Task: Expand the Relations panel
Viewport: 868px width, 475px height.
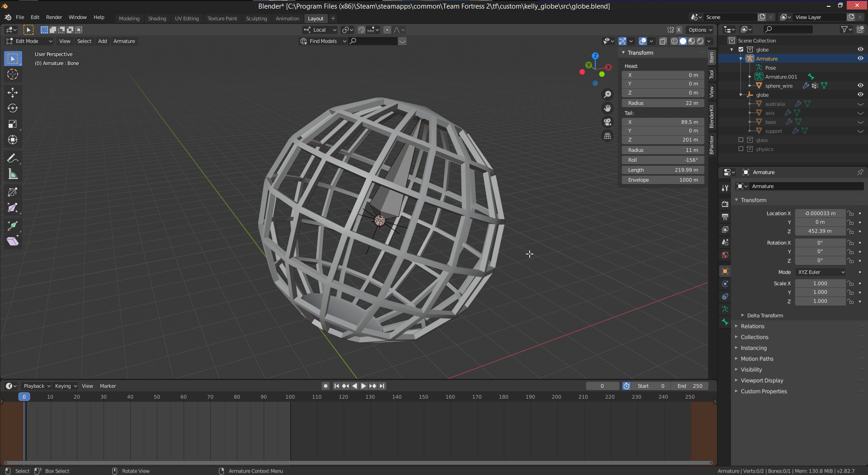Action: (x=752, y=326)
